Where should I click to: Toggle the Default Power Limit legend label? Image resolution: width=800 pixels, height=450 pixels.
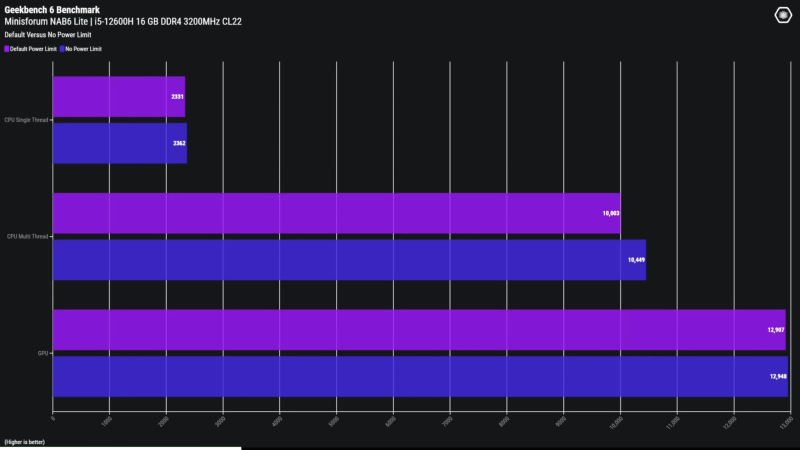[32, 48]
